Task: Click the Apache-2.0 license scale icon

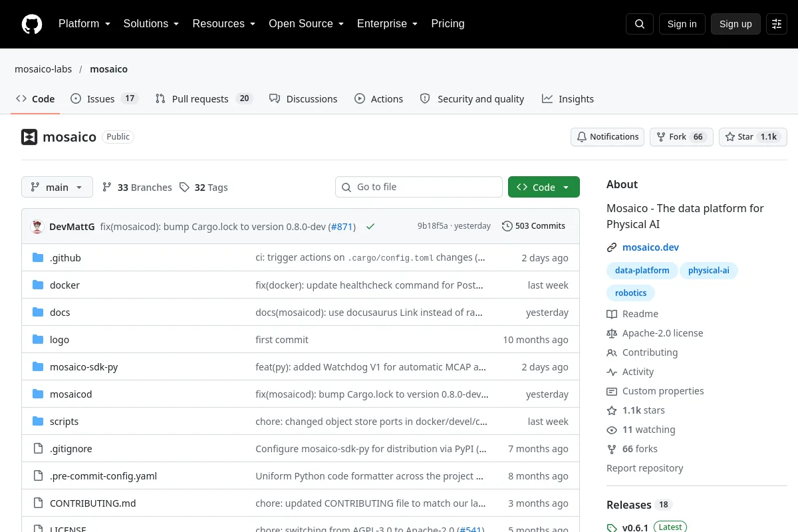Action: click(612, 333)
